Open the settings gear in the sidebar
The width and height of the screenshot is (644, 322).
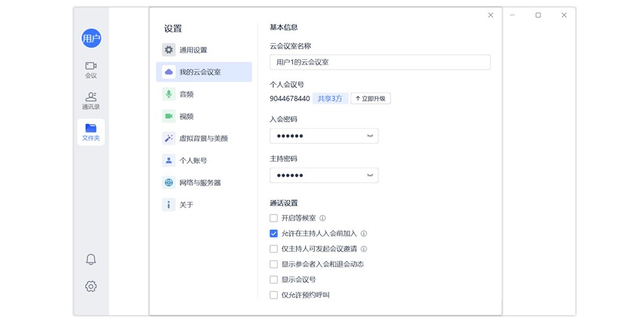click(x=91, y=286)
